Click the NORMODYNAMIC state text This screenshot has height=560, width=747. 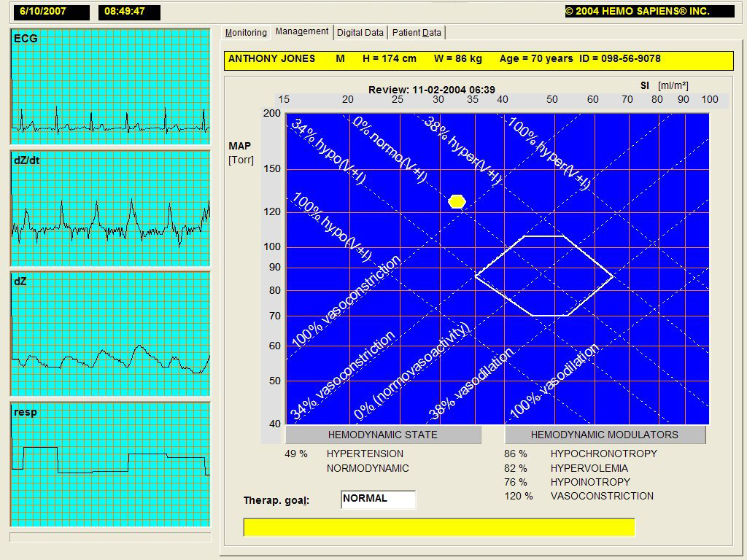tap(368, 469)
